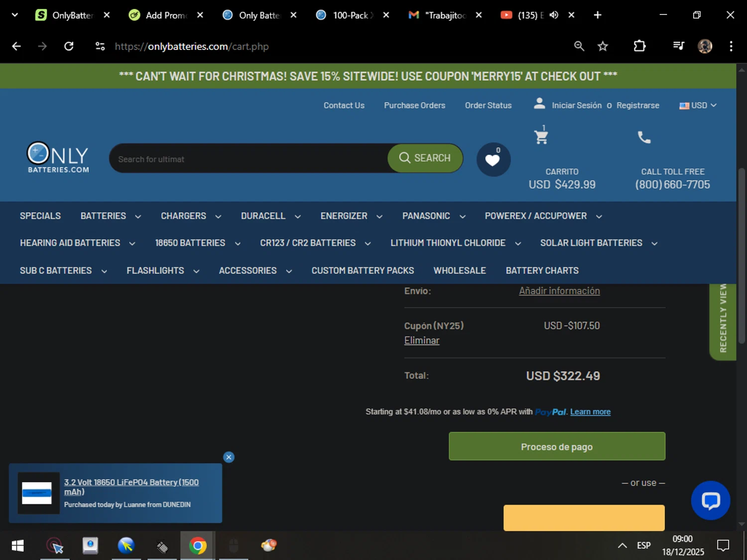
Task: Open the 3.2 Volt 18650 LiFePO4 product link
Action: tap(131, 487)
